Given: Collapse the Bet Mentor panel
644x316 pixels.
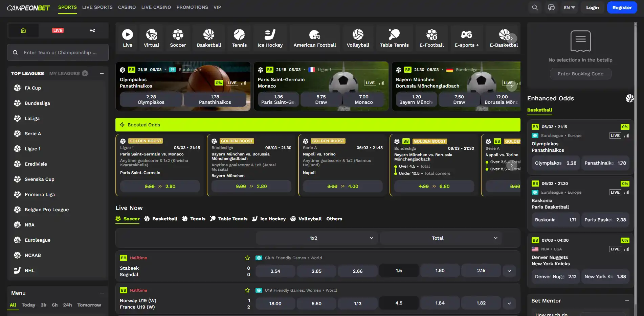Looking at the screenshot, I should 627,301.
